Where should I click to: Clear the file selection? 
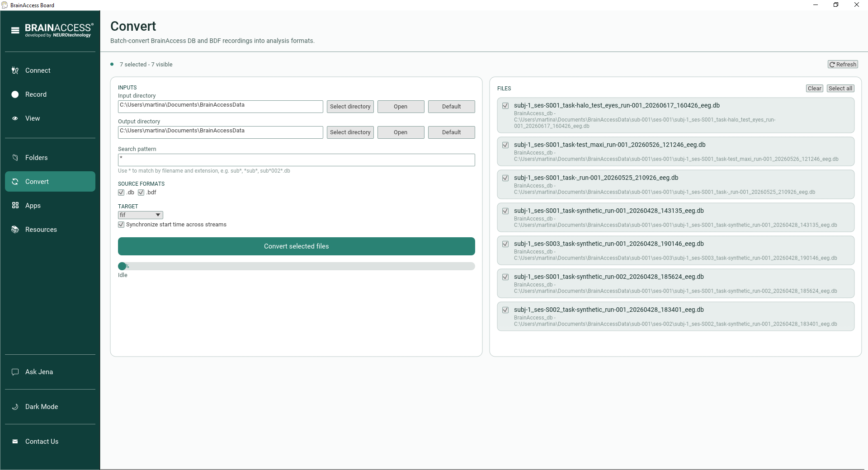tap(815, 89)
